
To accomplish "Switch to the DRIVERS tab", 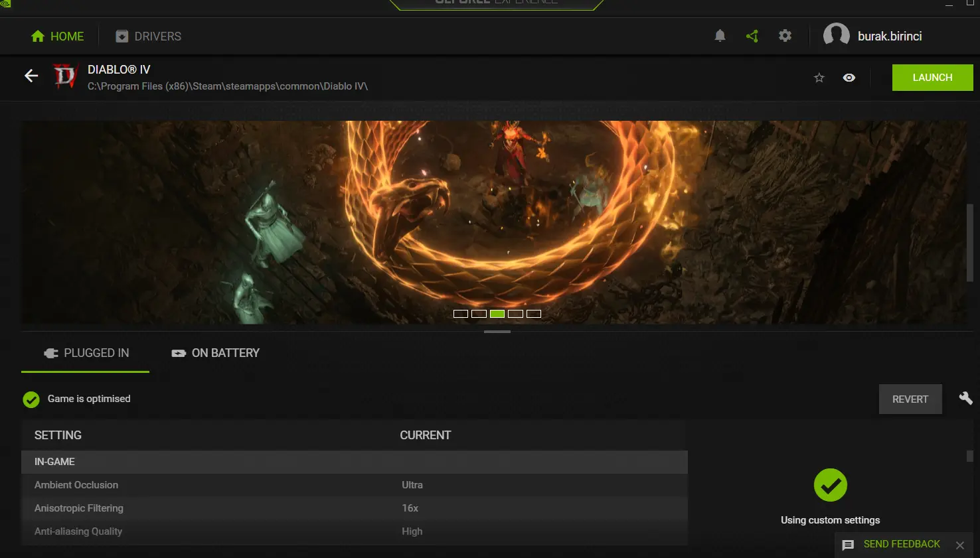I will 149,36.
